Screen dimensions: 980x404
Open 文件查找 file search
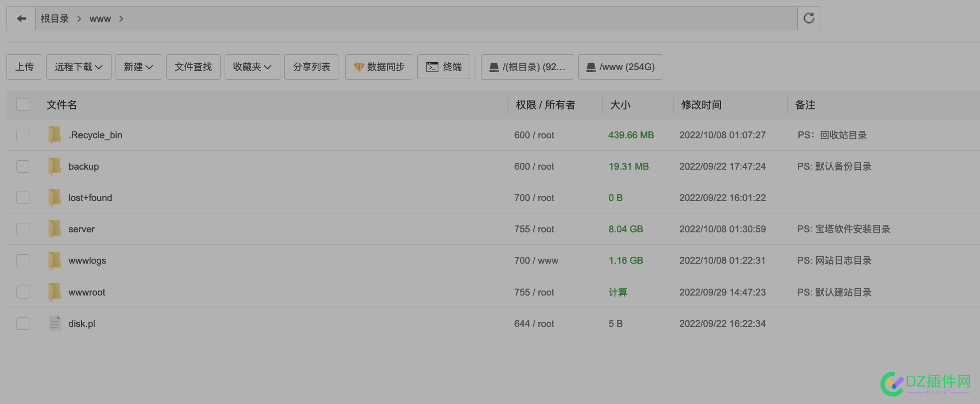(x=193, y=67)
